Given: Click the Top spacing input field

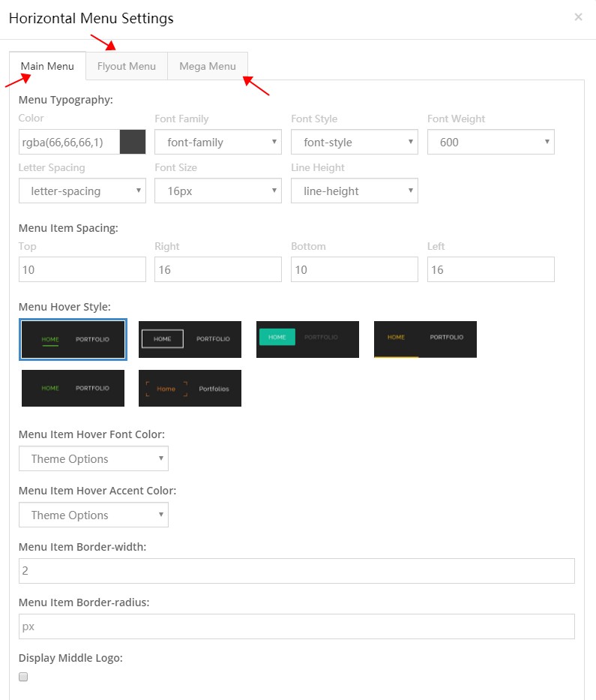Looking at the screenshot, I should [x=82, y=269].
